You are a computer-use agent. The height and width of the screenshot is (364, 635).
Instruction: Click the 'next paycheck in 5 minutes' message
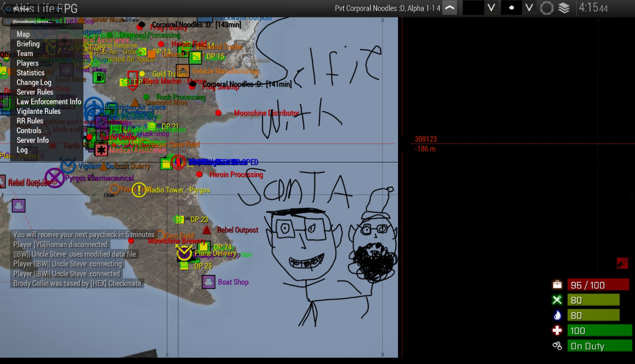click(84, 235)
